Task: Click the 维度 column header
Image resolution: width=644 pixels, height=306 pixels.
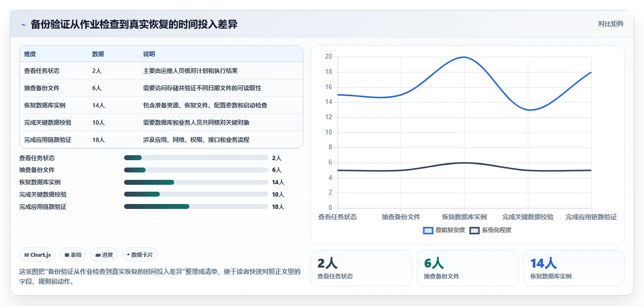Action: coord(30,54)
